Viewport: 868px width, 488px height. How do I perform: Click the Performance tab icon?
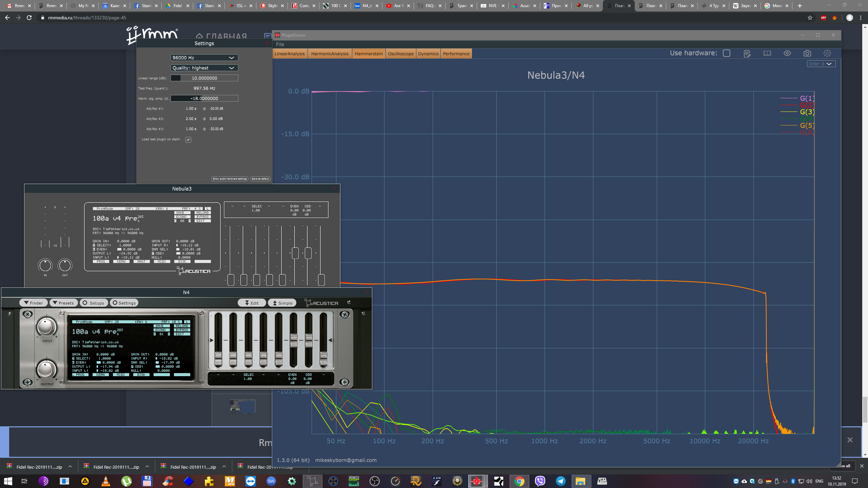point(456,54)
